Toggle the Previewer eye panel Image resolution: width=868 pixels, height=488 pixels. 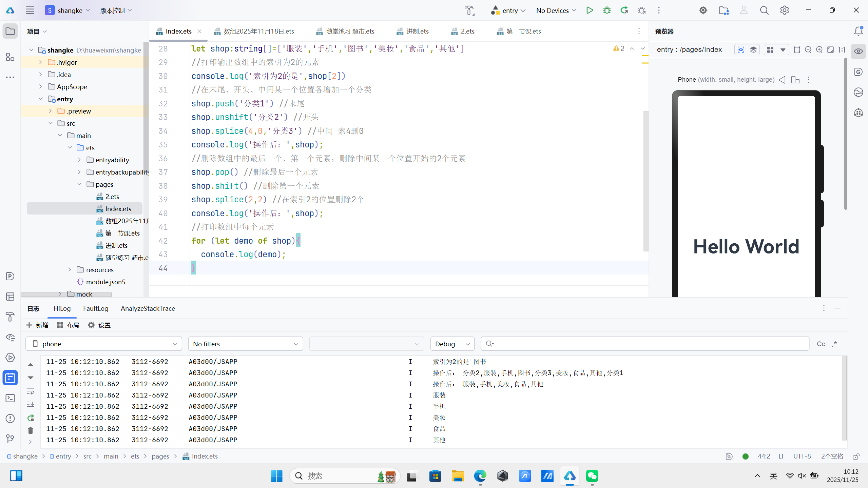click(x=858, y=52)
